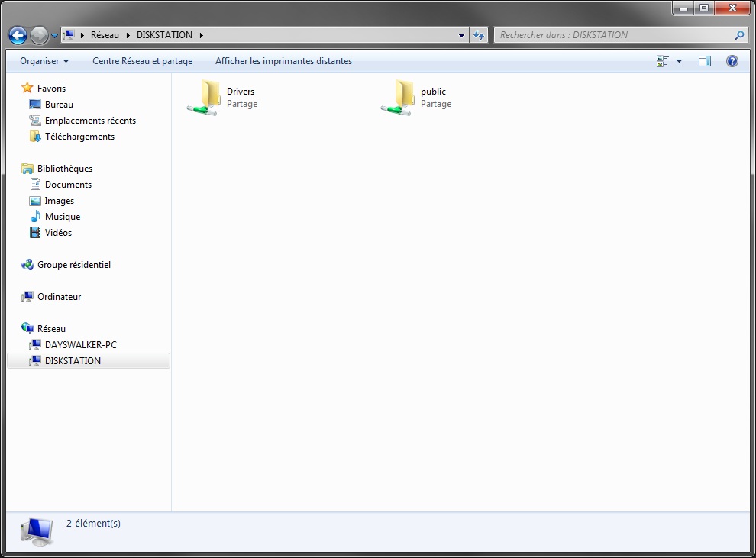This screenshot has height=558, width=756.
Task: Click the Emplacements récents icon
Action: 35,121
